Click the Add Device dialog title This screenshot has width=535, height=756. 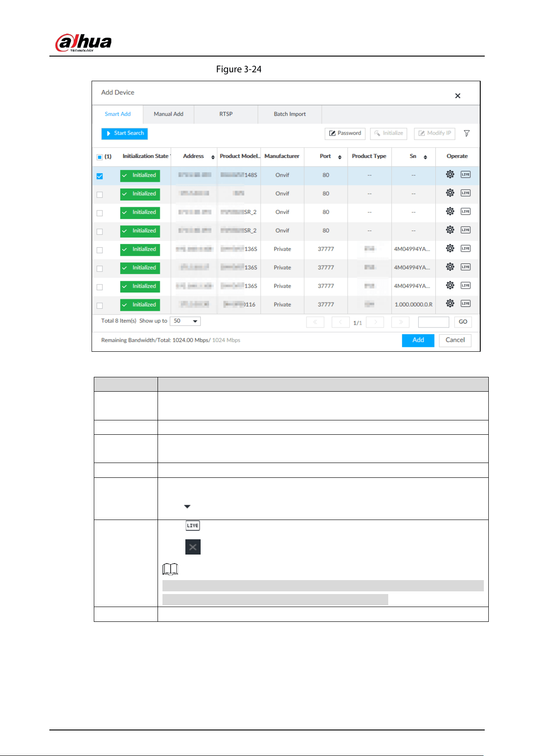click(118, 92)
